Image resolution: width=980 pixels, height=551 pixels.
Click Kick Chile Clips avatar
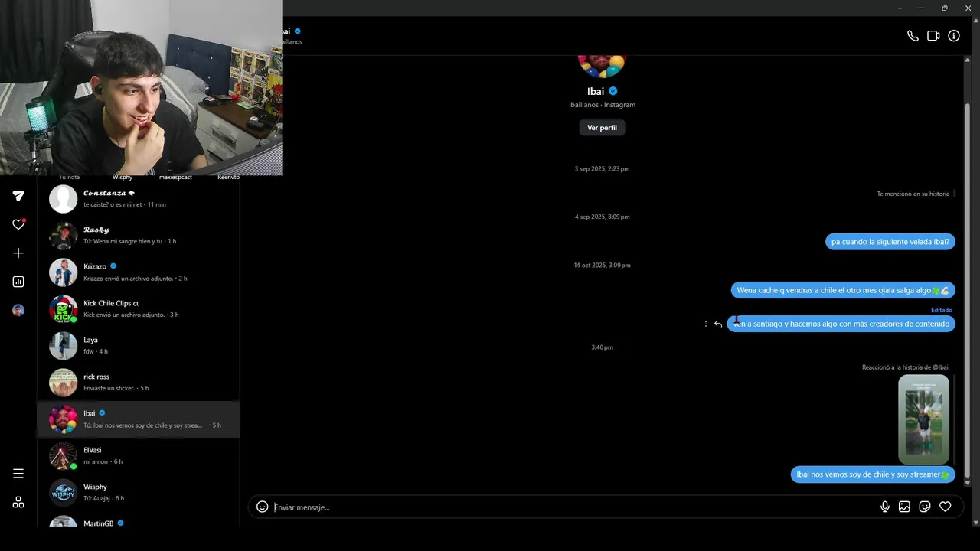[x=64, y=309]
